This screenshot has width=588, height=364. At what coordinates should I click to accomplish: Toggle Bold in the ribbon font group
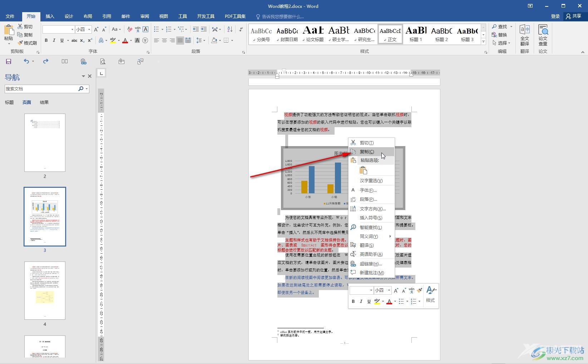pyautogui.click(x=46, y=40)
